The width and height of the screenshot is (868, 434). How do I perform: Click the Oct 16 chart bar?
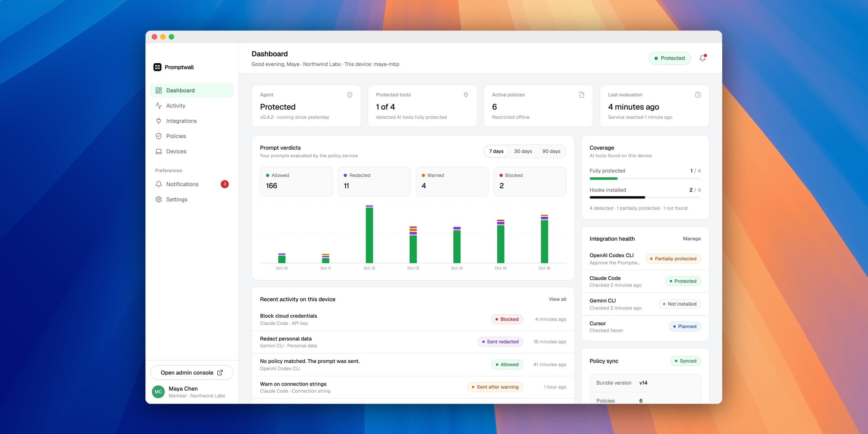[x=544, y=239]
